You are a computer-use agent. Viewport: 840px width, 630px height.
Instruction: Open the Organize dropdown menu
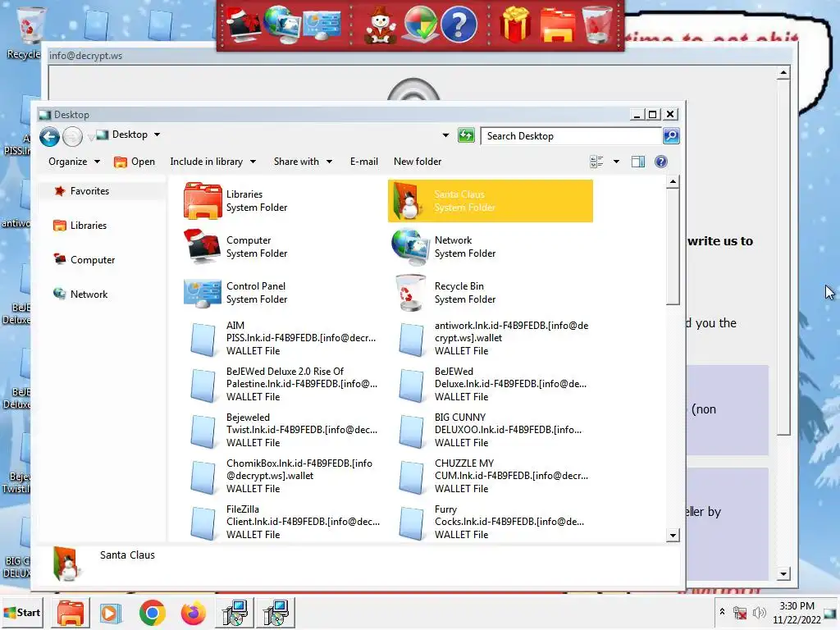74,162
